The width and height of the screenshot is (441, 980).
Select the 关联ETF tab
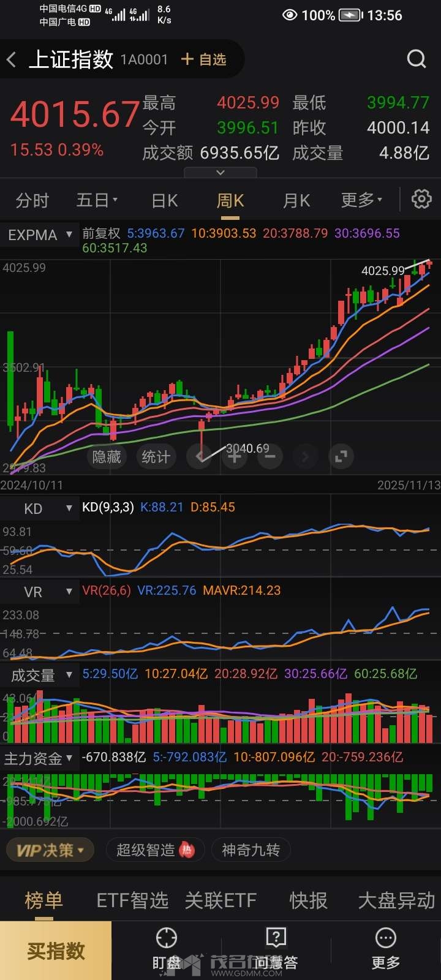(x=221, y=900)
